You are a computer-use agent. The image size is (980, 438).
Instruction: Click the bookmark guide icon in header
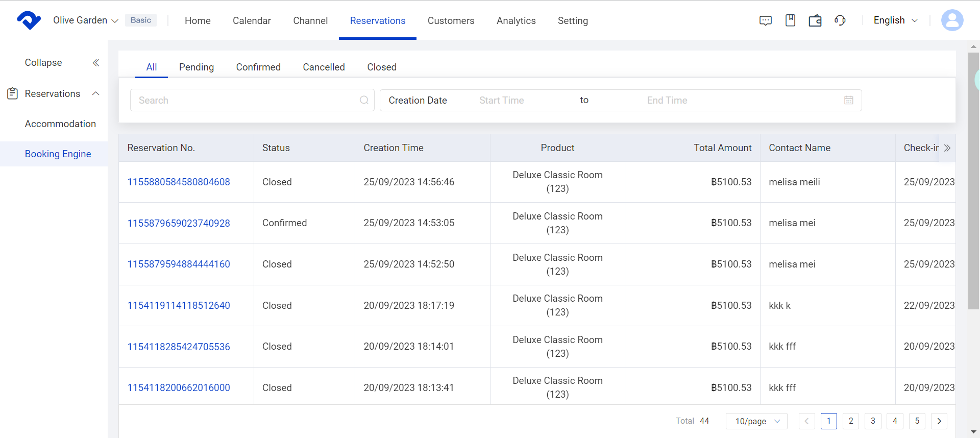click(x=790, y=20)
